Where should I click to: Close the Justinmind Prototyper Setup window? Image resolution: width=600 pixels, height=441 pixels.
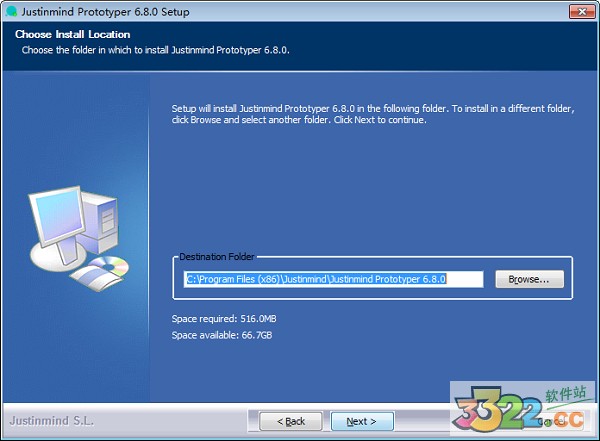[x=582, y=11]
